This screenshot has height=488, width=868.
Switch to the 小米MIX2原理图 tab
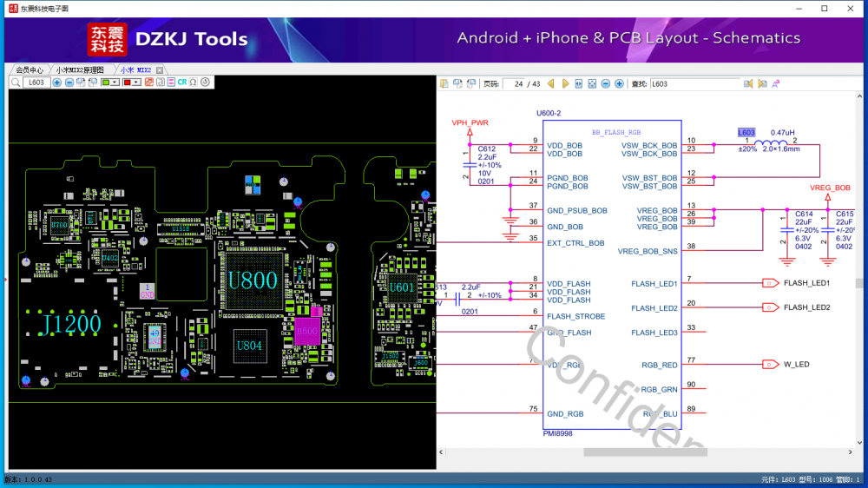[80, 69]
